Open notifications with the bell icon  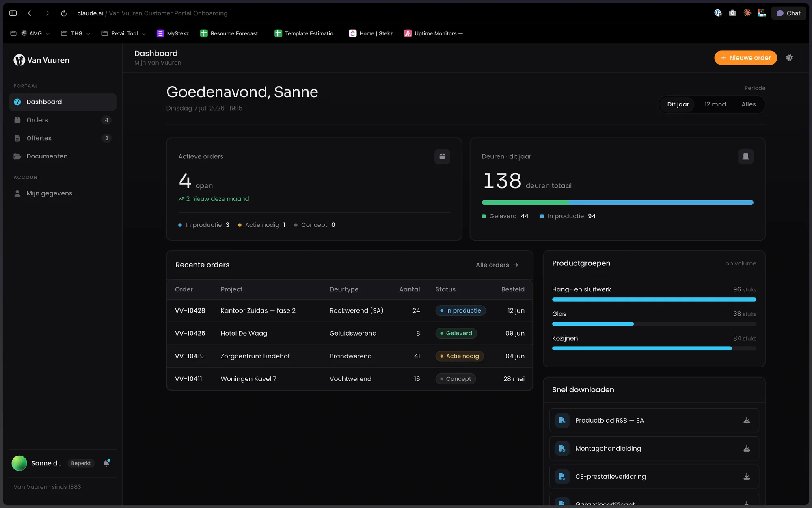click(x=106, y=463)
